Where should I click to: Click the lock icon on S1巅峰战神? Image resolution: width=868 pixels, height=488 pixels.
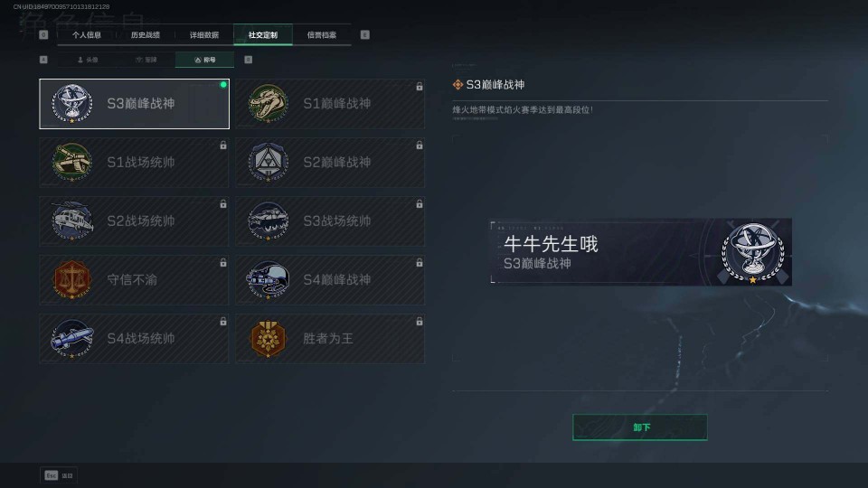pos(419,87)
